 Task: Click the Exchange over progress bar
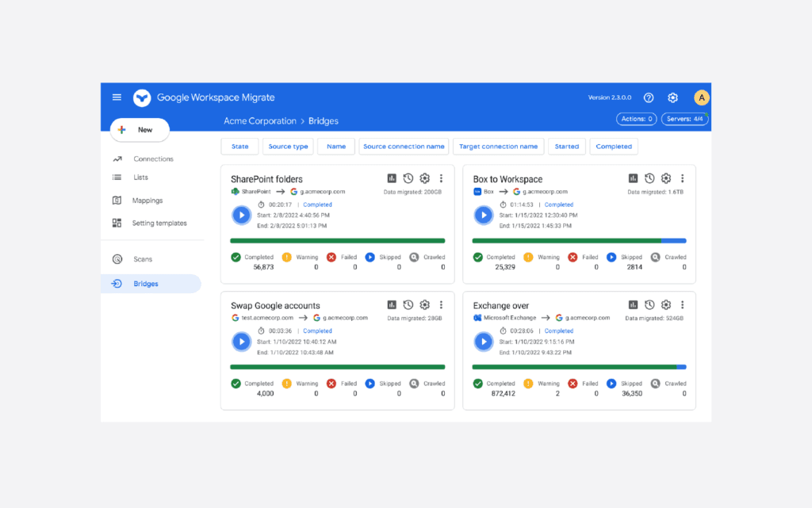tap(580, 367)
